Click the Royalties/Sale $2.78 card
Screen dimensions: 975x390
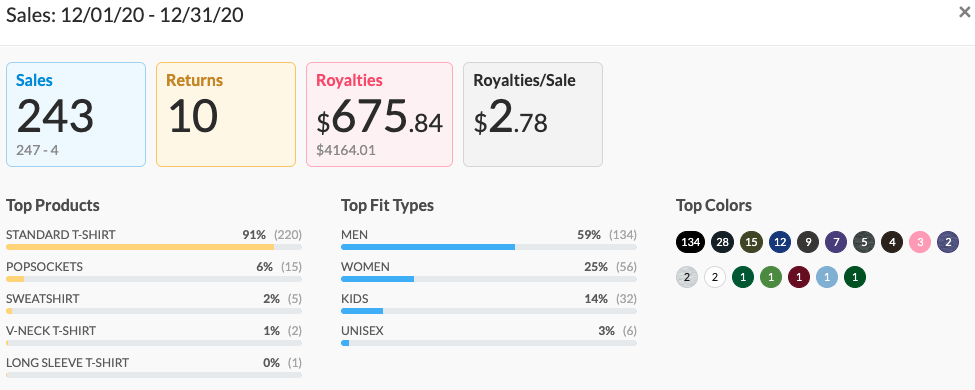(x=533, y=114)
